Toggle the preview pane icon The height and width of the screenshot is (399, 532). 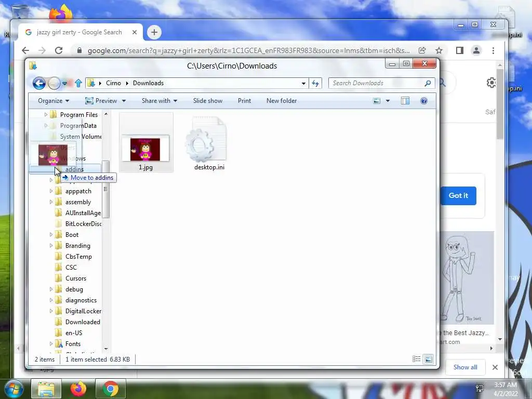click(405, 101)
